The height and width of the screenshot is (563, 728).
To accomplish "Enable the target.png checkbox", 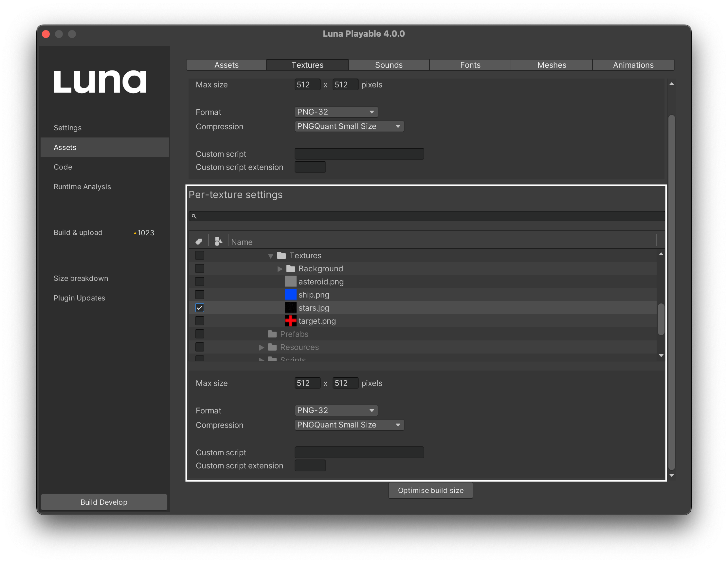I will (200, 321).
